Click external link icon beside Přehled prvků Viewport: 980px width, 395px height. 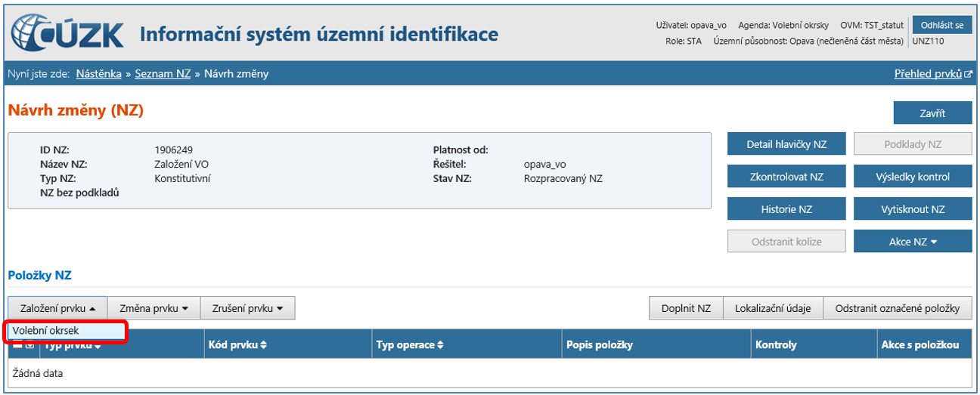coord(969,74)
